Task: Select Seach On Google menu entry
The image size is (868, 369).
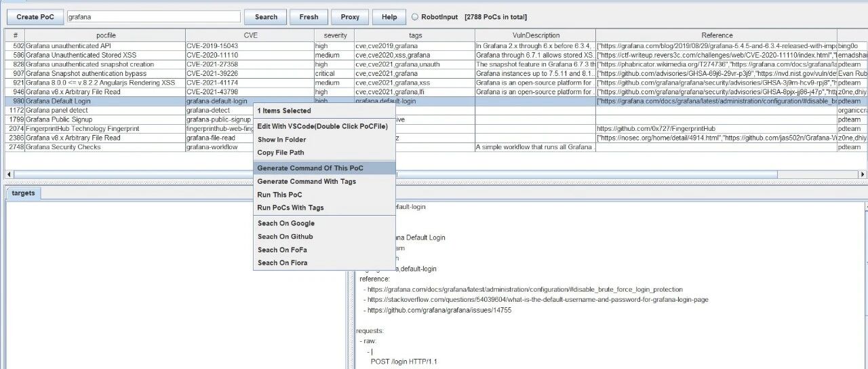Action: (324, 223)
